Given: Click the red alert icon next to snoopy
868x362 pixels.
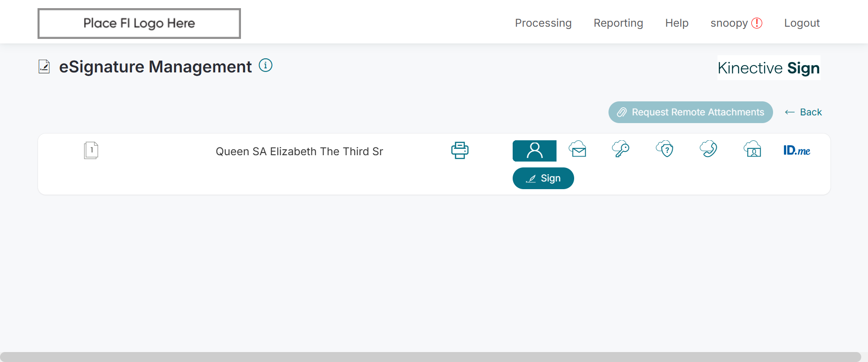Looking at the screenshot, I should tap(757, 23).
